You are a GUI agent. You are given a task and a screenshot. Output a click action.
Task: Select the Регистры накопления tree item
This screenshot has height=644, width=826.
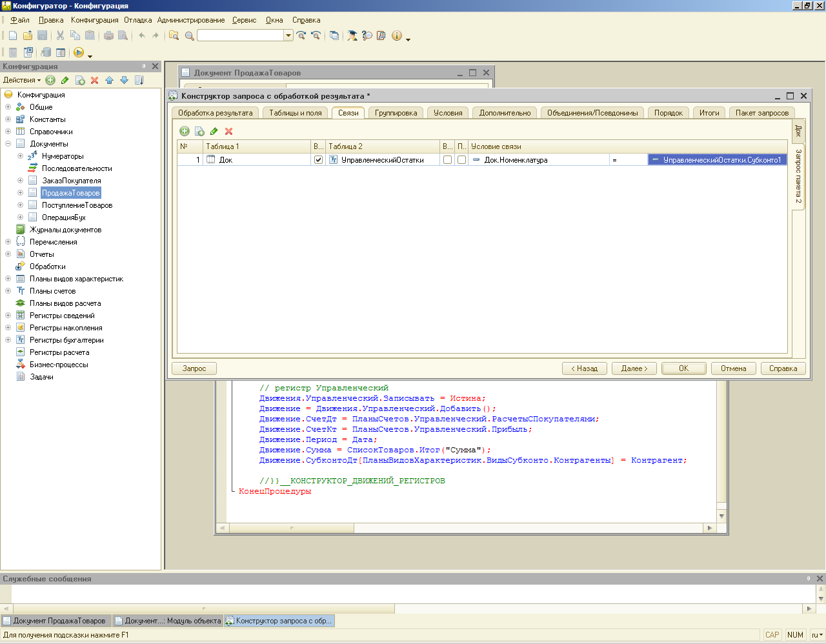click(66, 328)
